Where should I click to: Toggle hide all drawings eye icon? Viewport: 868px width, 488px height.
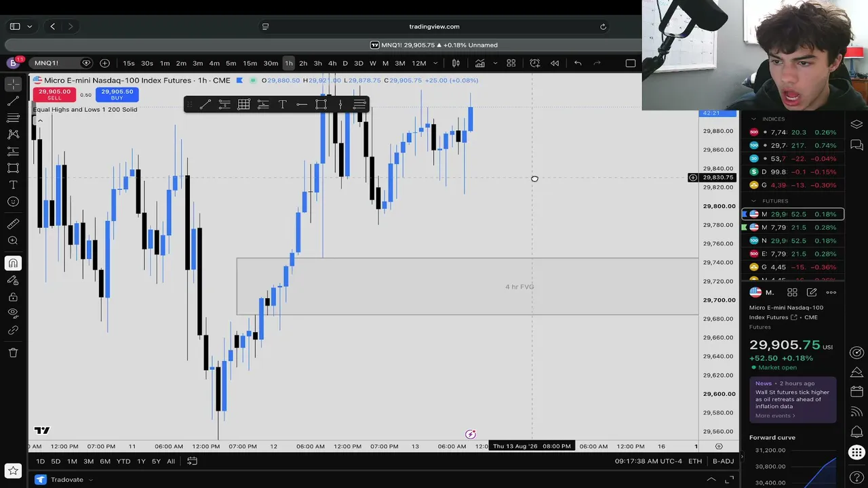[x=13, y=313]
